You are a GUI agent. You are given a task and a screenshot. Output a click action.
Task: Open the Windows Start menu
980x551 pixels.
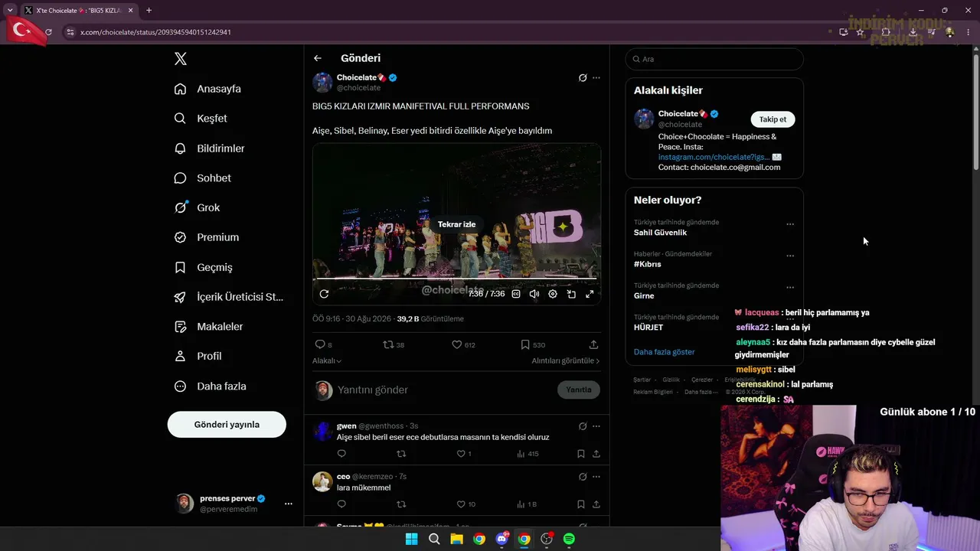(x=411, y=540)
